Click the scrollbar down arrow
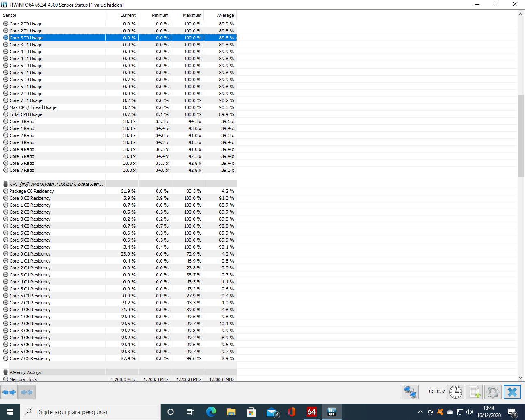Viewport: 525px width, 420px height. pos(521,378)
